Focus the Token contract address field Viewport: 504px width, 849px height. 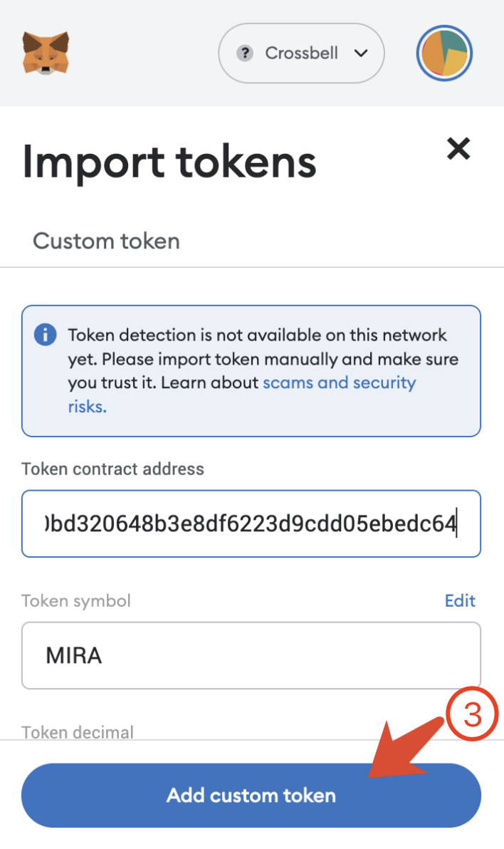point(251,524)
